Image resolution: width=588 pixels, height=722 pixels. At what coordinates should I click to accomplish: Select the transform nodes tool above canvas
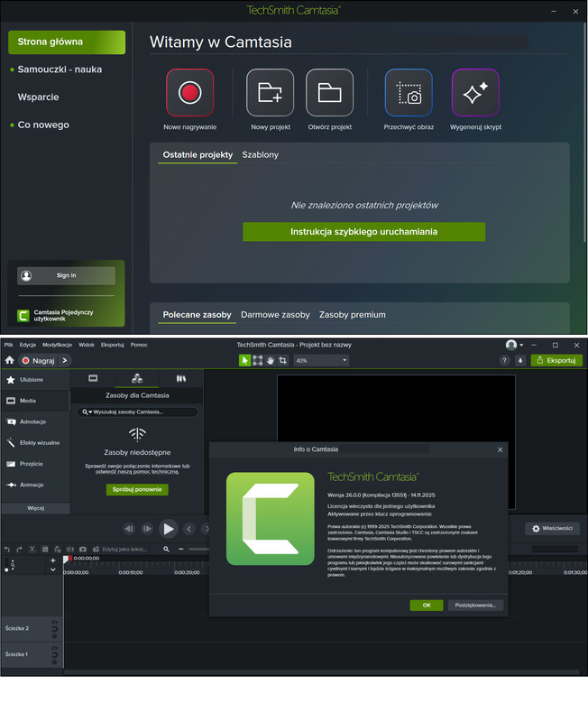[258, 360]
